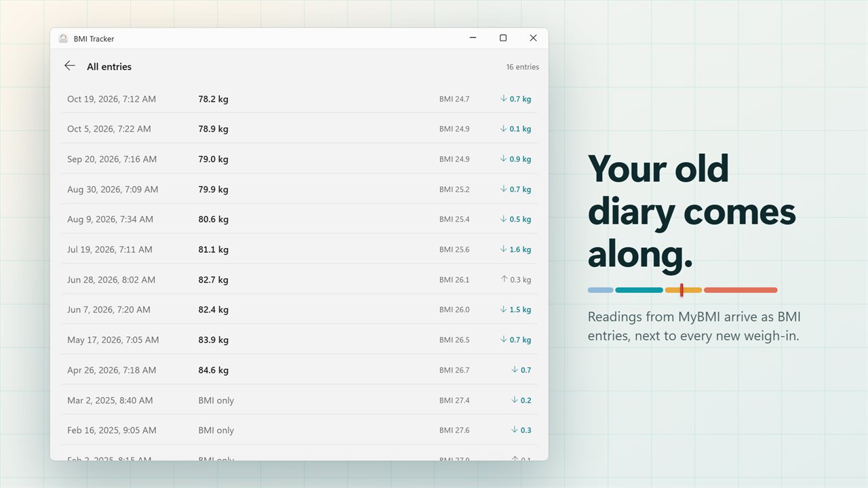Go back using the arrow beside All entries
The height and width of the screenshot is (488, 868).
(x=70, y=66)
